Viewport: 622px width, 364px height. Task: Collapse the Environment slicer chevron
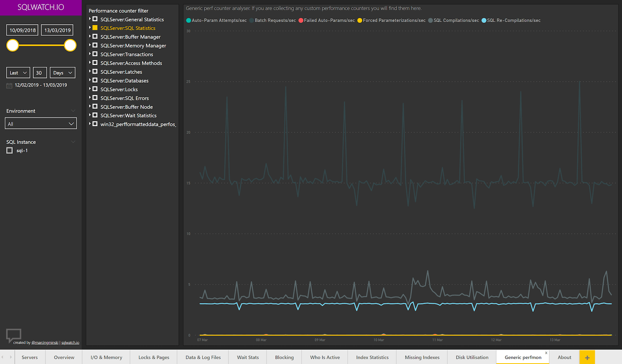click(73, 111)
